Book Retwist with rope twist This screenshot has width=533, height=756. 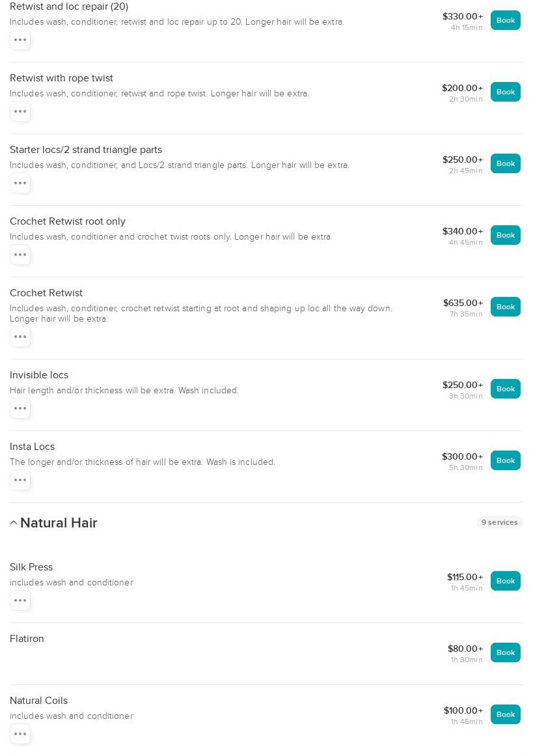(505, 92)
